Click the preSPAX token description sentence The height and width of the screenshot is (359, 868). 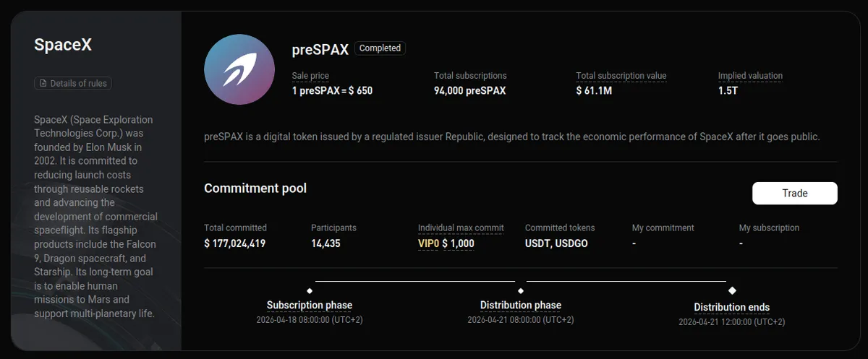coord(512,137)
